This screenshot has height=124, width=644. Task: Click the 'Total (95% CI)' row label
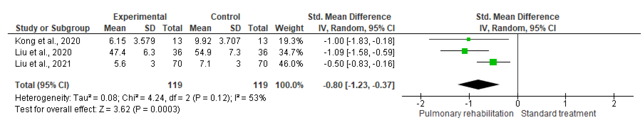pos(42,85)
